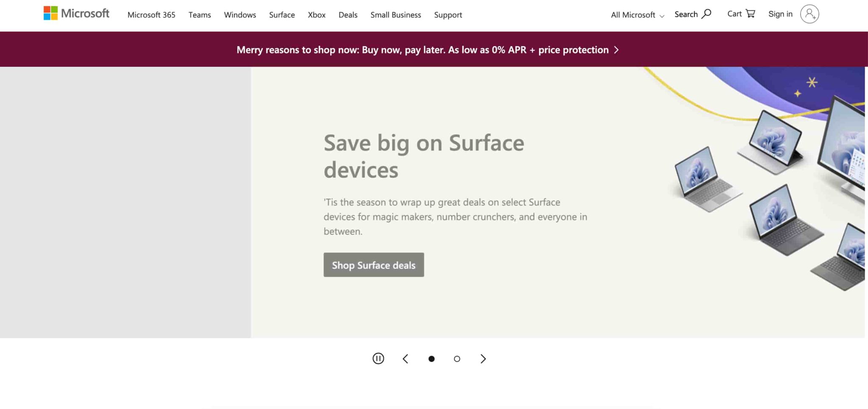
Task: Expand the All Microsoft dropdown
Action: pyautogui.click(x=637, y=15)
